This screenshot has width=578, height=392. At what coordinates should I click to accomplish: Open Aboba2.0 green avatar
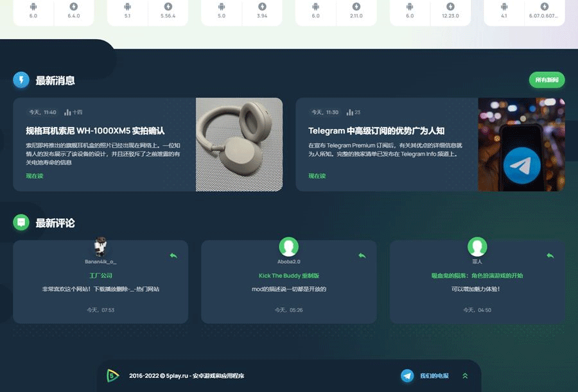(x=288, y=246)
